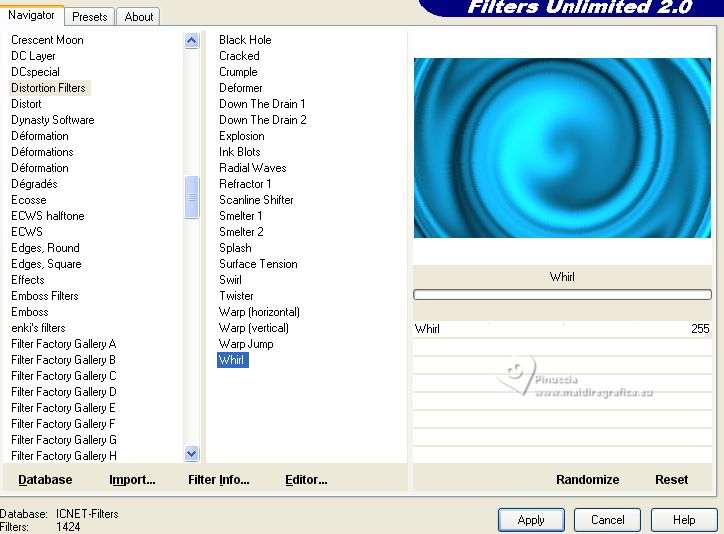Open the Editor... button
The width and height of the screenshot is (724, 534).
pyautogui.click(x=306, y=480)
